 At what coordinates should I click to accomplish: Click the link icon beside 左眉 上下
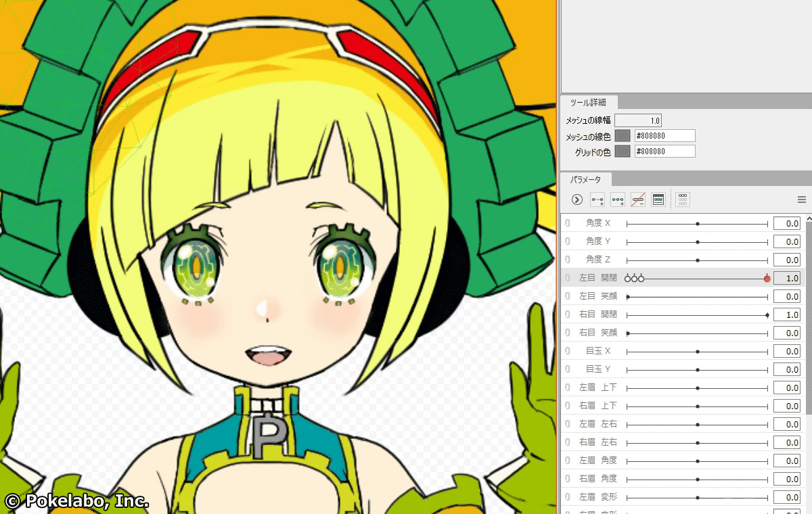coord(567,388)
